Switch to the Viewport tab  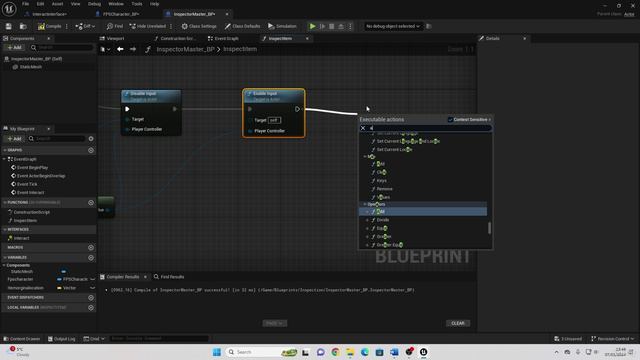pos(112,38)
